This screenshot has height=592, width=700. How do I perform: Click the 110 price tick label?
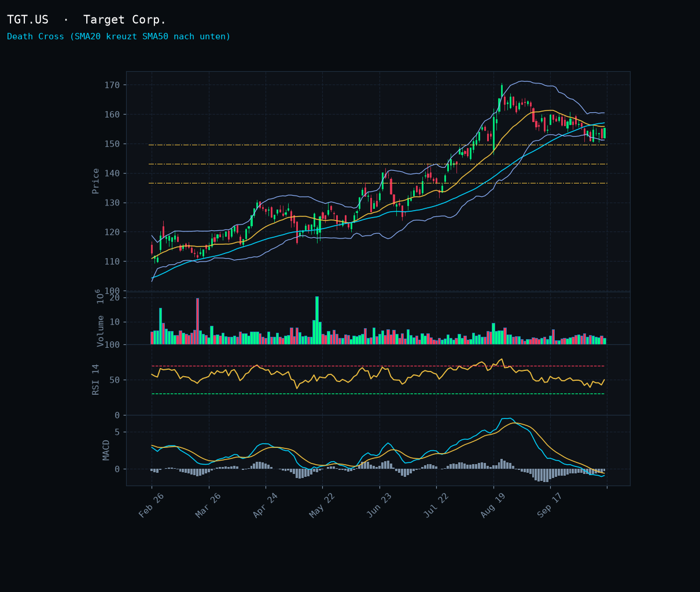(112, 262)
